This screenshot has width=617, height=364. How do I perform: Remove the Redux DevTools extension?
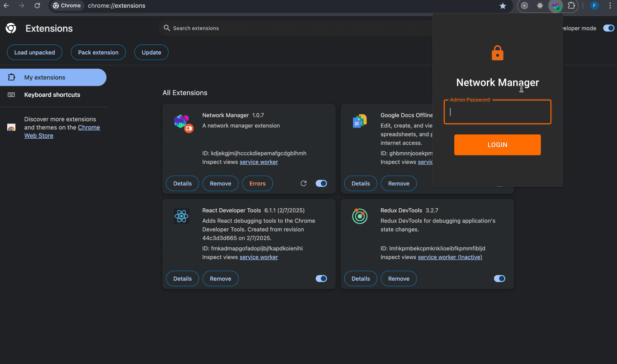(x=399, y=279)
